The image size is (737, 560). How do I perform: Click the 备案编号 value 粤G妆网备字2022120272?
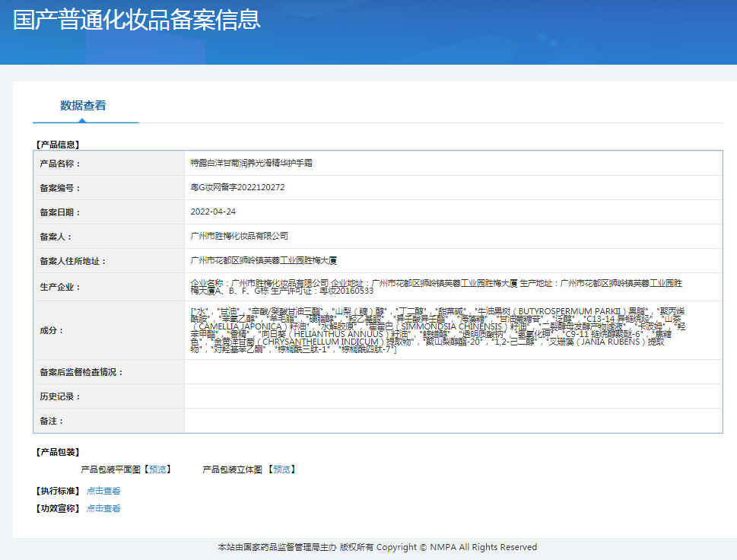(236, 187)
